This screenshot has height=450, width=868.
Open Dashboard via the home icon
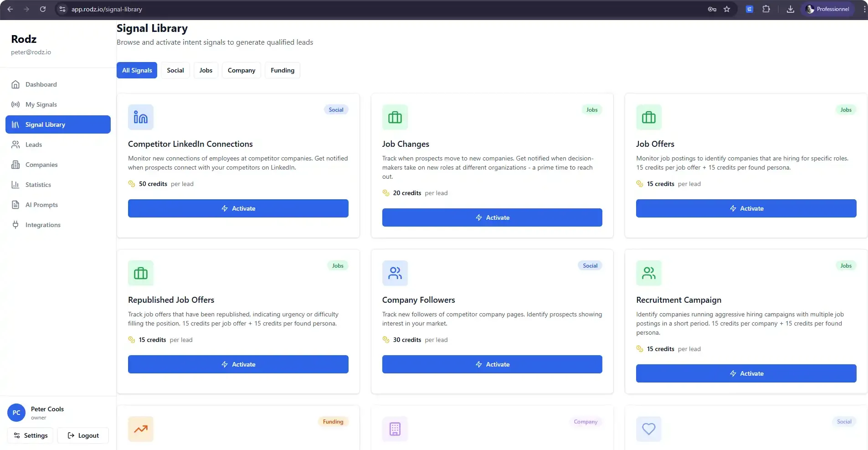tap(16, 84)
